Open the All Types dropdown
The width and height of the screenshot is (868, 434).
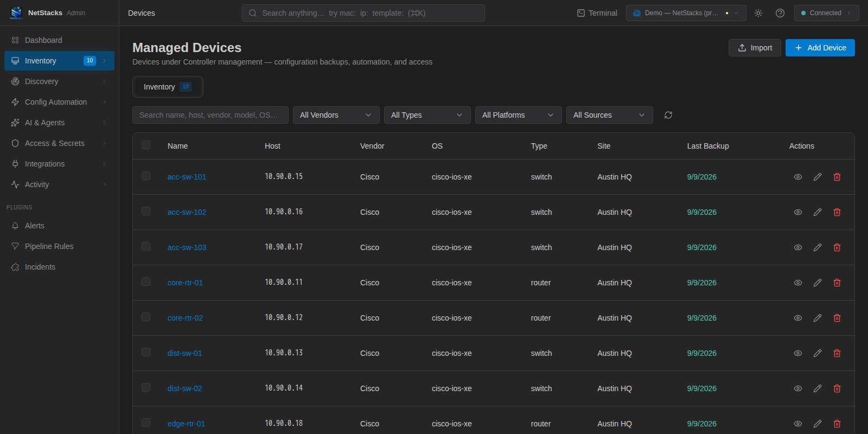point(427,115)
